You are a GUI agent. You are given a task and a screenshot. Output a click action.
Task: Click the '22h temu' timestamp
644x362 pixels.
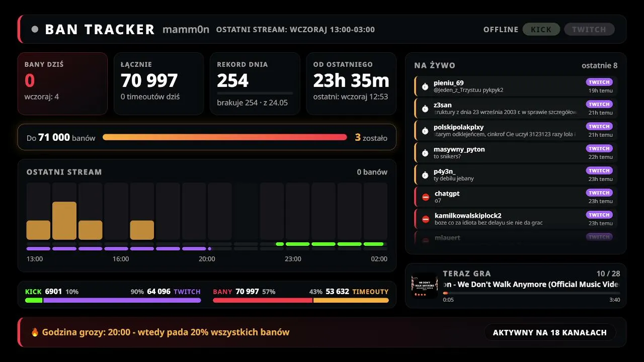pyautogui.click(x=601, y=157)
